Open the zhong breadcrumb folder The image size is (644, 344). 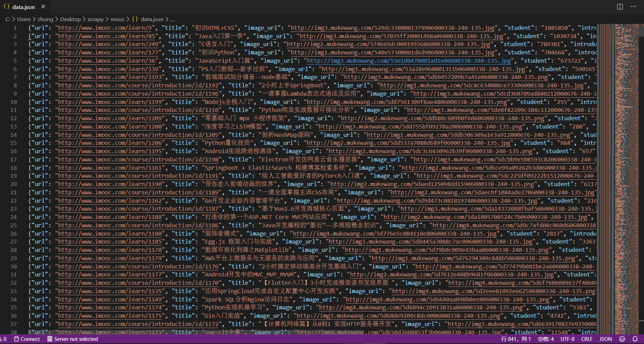point(45,19)
